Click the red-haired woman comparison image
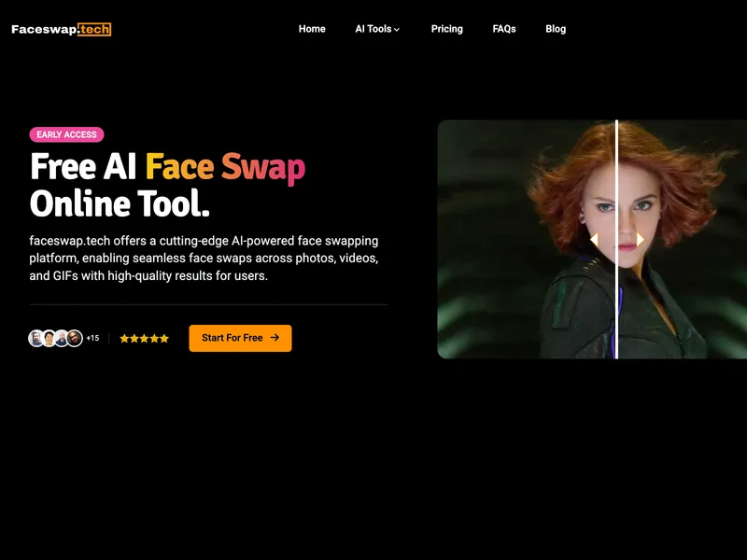 pyautogui.click(x=592, y=239)
